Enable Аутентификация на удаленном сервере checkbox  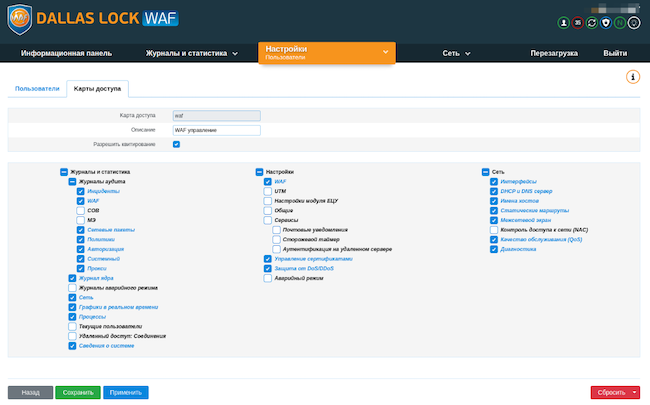coord(276,249)
